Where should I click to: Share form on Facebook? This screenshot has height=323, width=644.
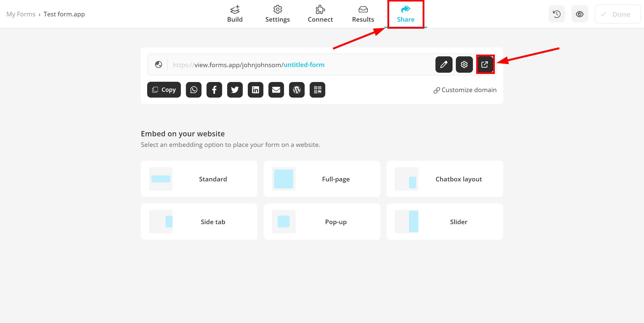214,90
